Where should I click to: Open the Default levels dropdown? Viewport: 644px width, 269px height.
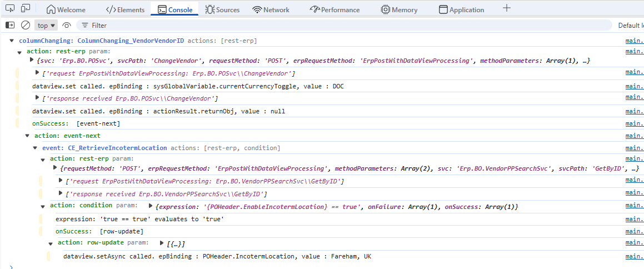click(631, 25)
